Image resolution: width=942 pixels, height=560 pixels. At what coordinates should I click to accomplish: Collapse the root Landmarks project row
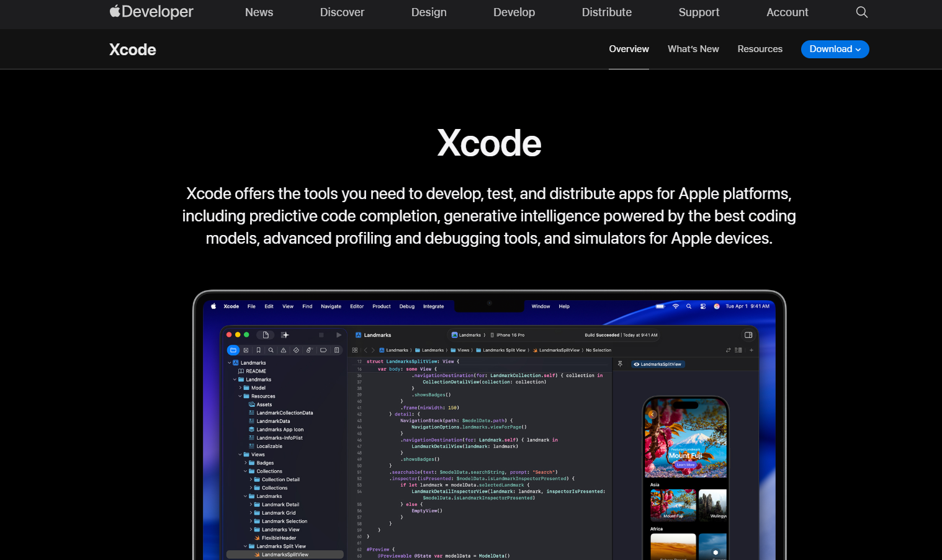(230, 363)
